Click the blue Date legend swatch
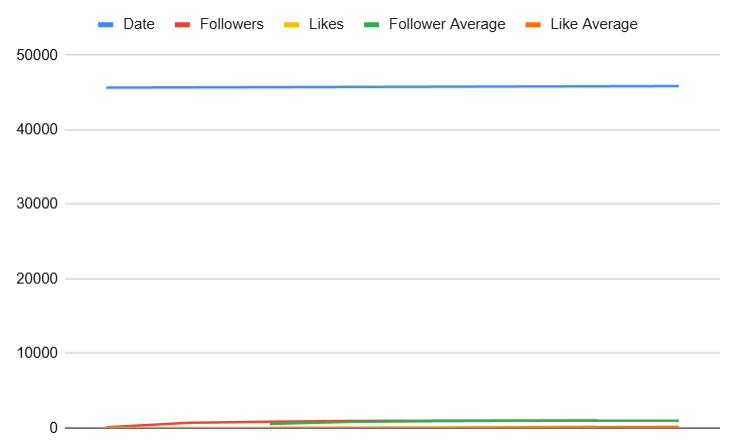 (x=106, y=24)
